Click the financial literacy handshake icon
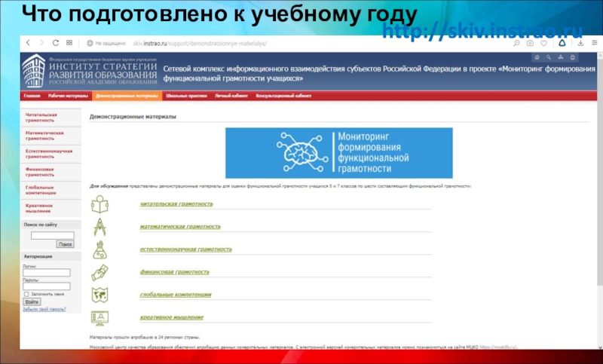 tap(99, 272)
